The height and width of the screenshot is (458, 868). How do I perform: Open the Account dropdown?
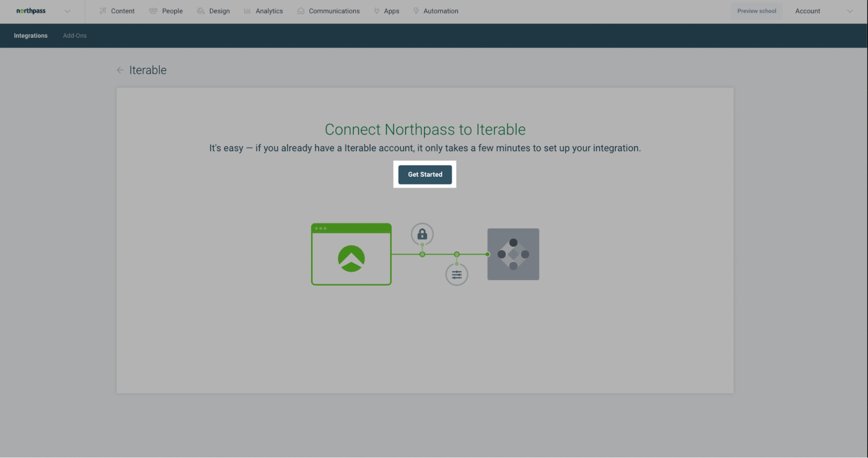[823, 11]
